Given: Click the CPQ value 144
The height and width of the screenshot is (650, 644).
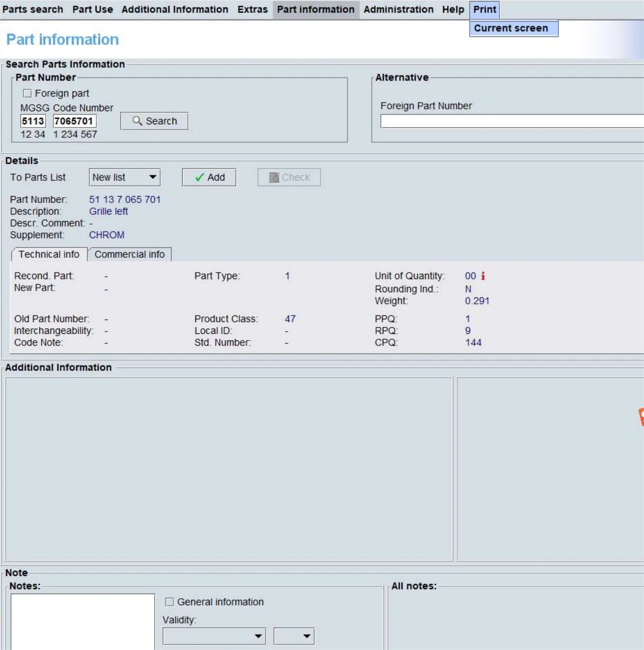Looking at the screenshot, I should pyautogui.click(x=473, y=342).
